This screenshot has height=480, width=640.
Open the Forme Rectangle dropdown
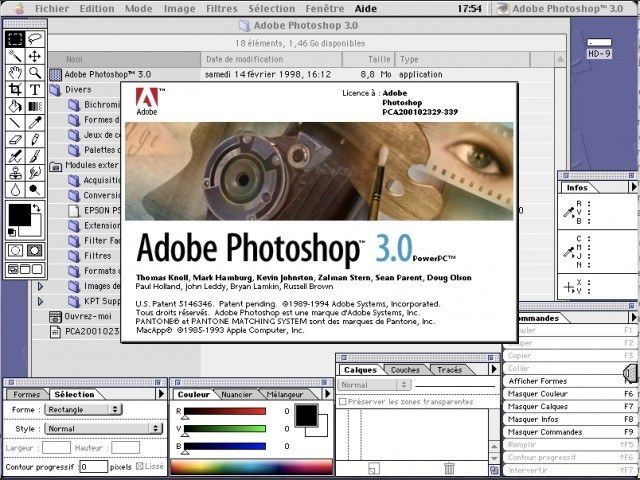pos(84,409)
